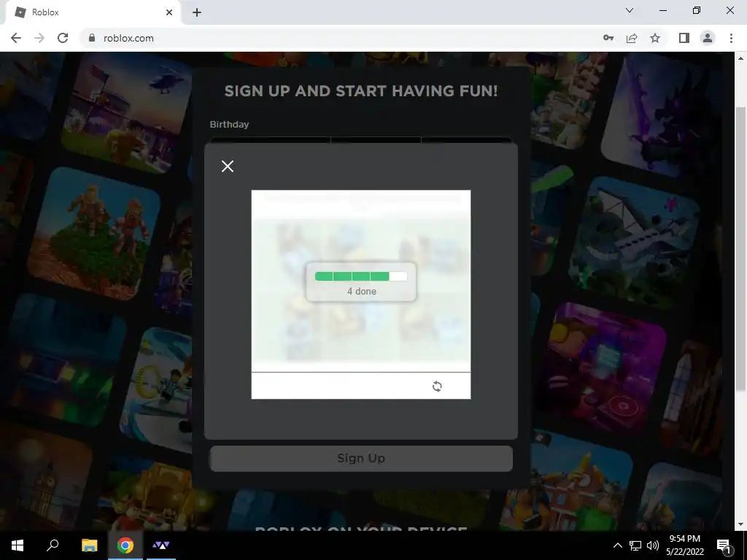This screenshot has height=560, width=747.
Task: Click the green captcha progress bar
Action: point(361,276)
